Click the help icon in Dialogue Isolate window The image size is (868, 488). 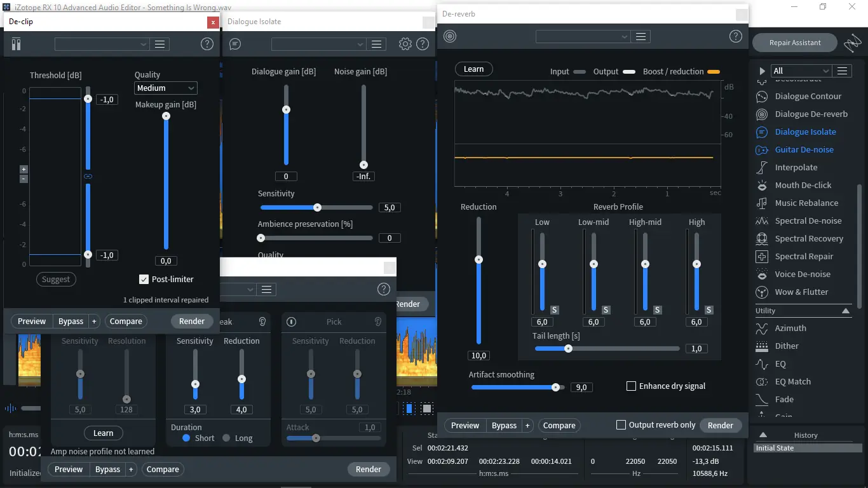[423, 44]
